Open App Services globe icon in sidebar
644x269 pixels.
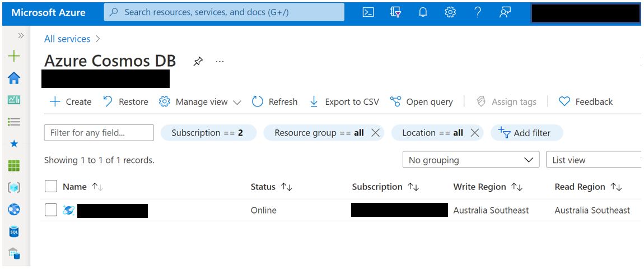coord(14,210)
